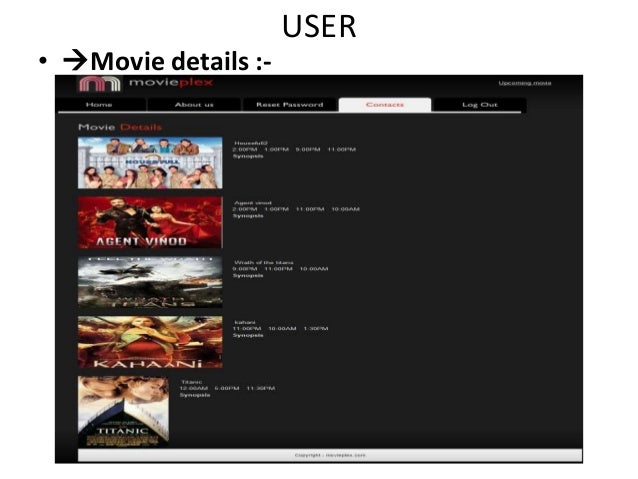Choose the 10:00AM showtime for Agent Vinod
The width and height of the screenshot is (638, 479).
(x=345, y=209)
